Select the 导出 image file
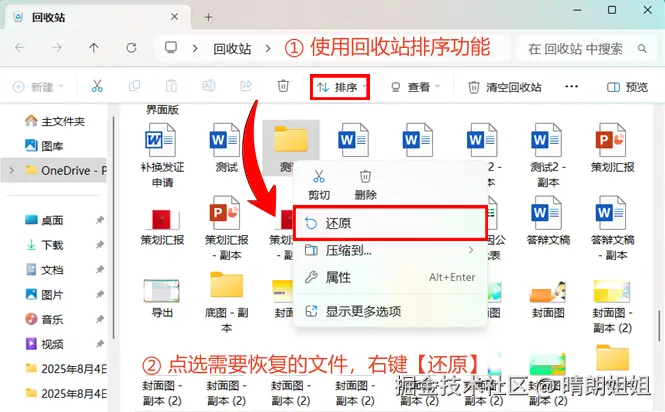 tap(162, 298)
